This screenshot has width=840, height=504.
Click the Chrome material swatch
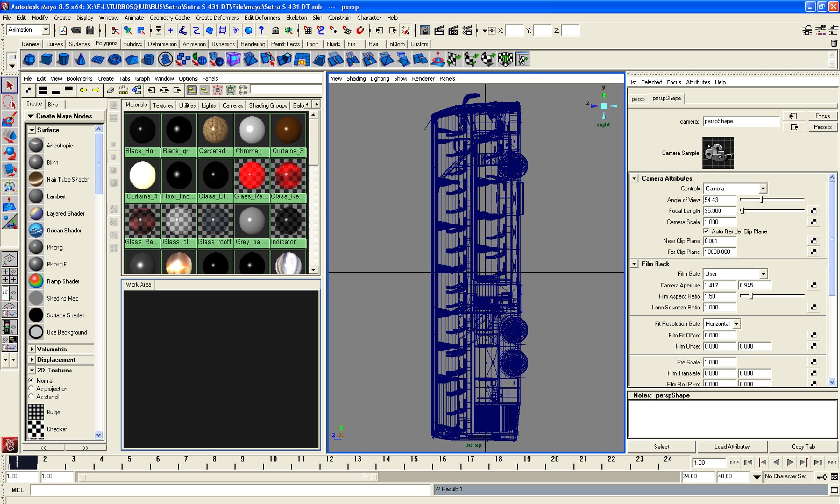[x=252, y=134]
